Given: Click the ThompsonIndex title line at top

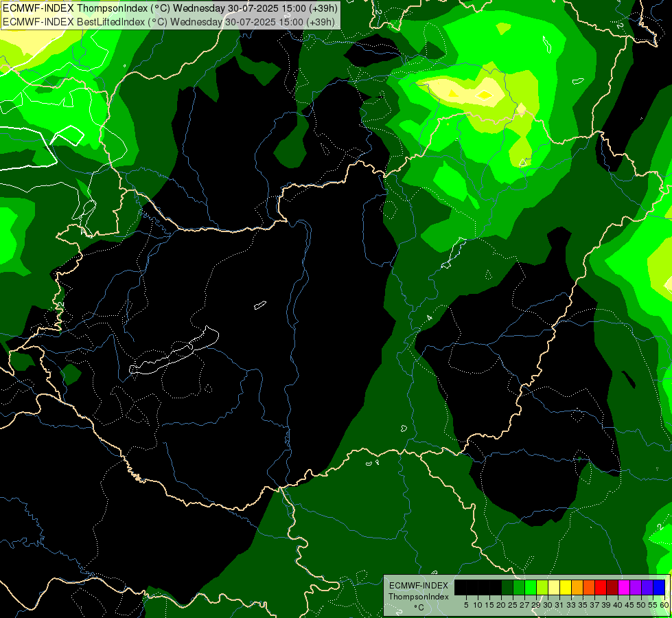Looking at the screenshot, I should tap(170, 8).
